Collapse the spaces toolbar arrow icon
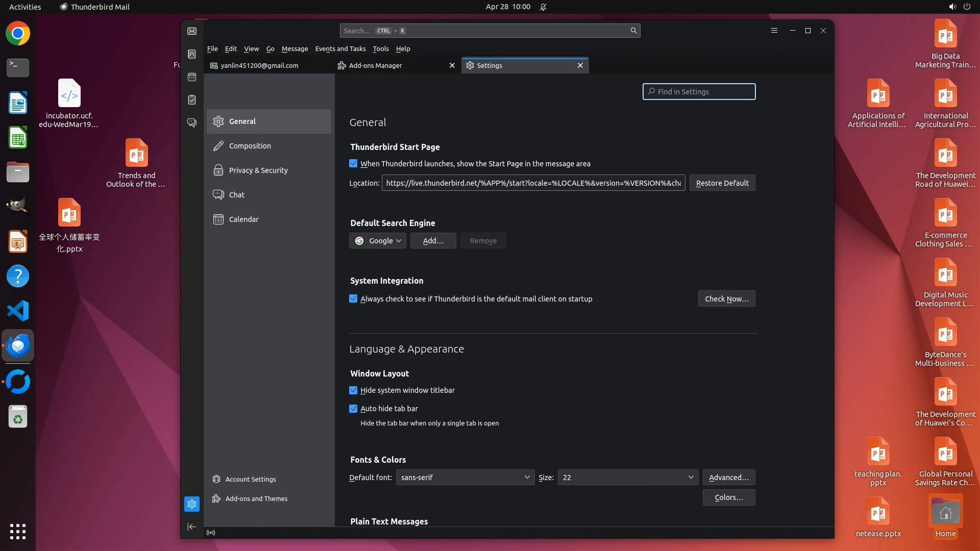980x551 pixels. click(x=192, y=527)
